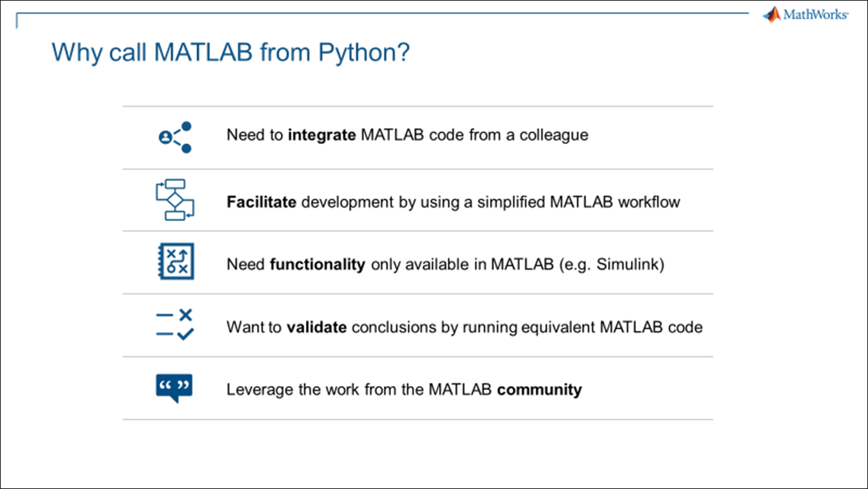Click the bold word functionality
Screen dimensions: 868x489
[318, 265]
